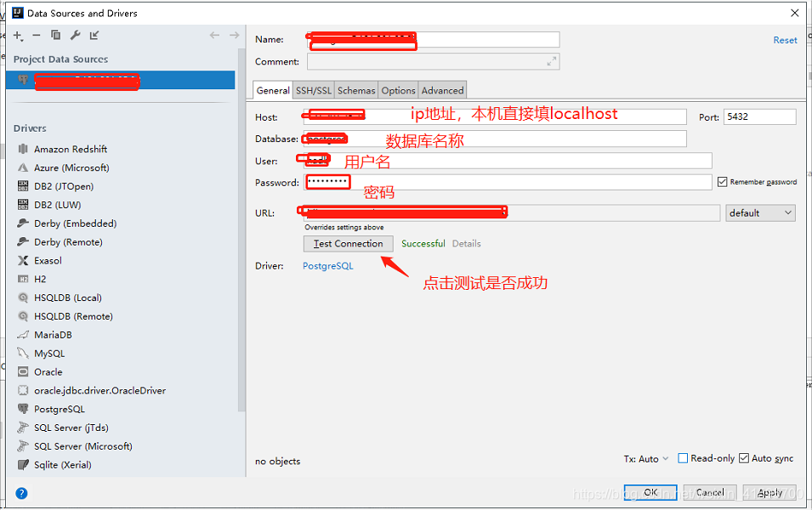
Task: Expand the Comment field with arrows icon
Action: tap(552, 61)
